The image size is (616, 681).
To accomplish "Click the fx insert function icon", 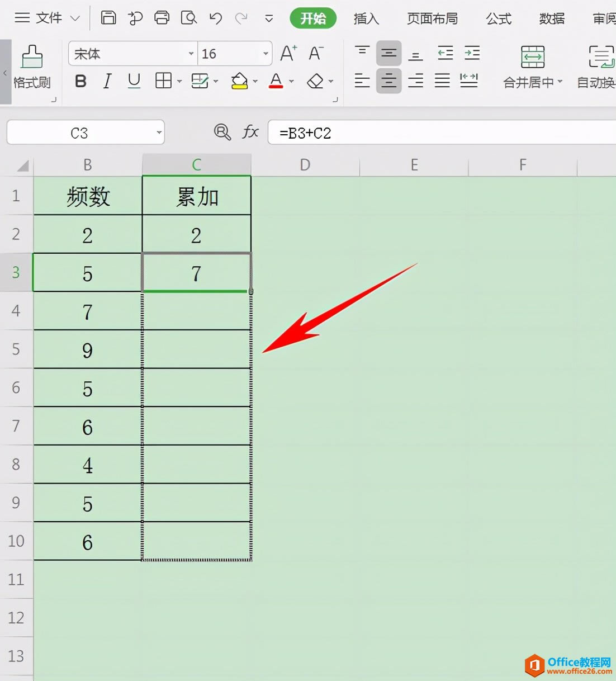I will click(x=250, y=133).
